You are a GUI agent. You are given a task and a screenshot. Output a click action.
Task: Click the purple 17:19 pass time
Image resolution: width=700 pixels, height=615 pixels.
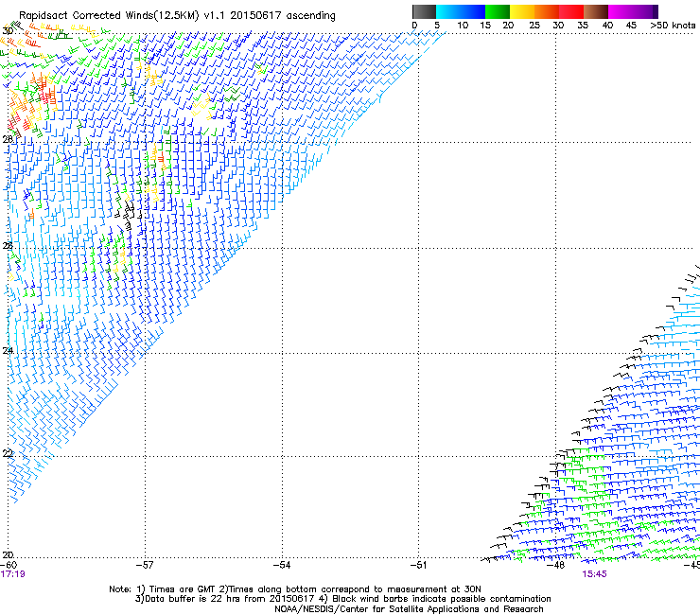pos(13,574)
